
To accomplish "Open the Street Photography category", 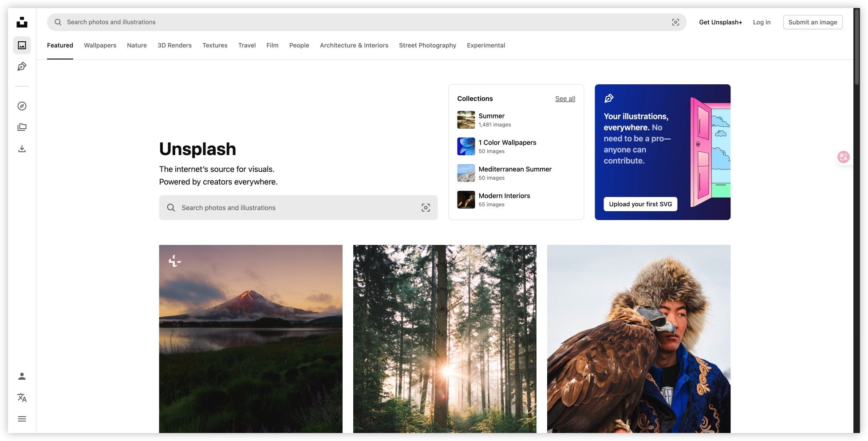I will [427, 45].
